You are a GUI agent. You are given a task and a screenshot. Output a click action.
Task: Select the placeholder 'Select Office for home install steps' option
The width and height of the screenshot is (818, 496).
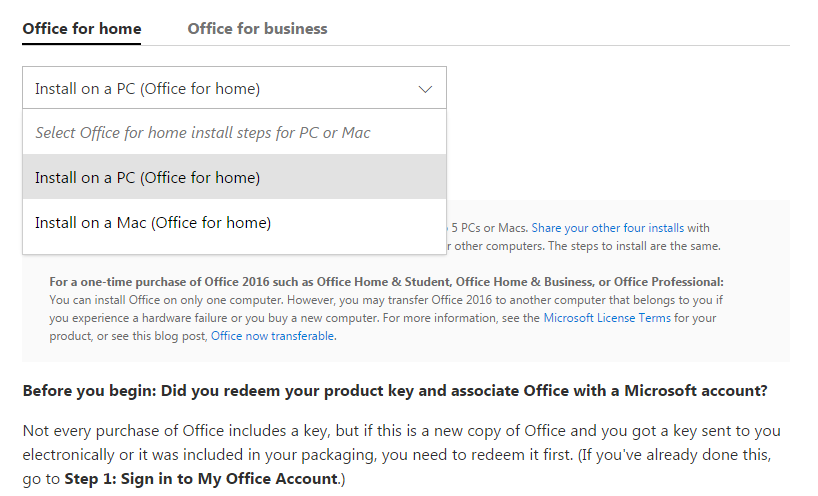click(203, 132)
